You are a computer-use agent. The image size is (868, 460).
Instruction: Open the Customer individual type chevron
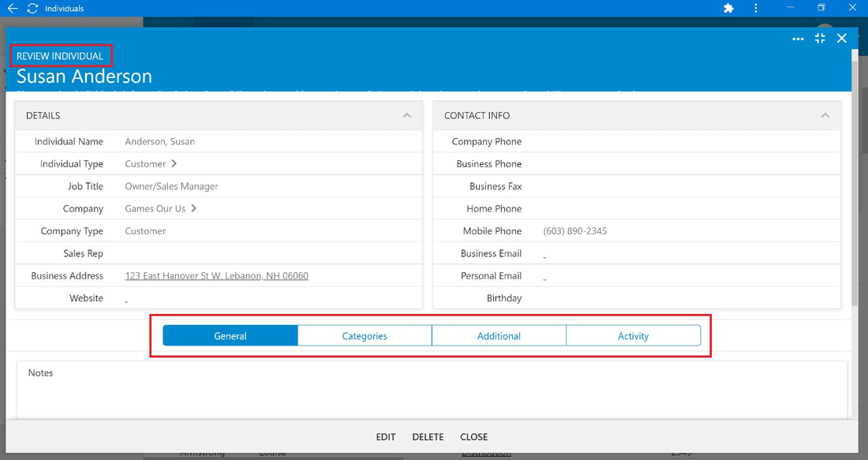174,163
